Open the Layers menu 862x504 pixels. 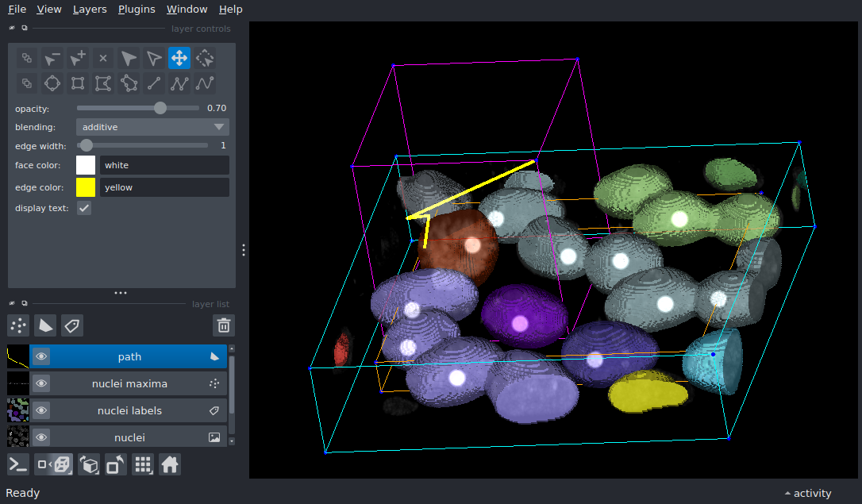[89, 10]
